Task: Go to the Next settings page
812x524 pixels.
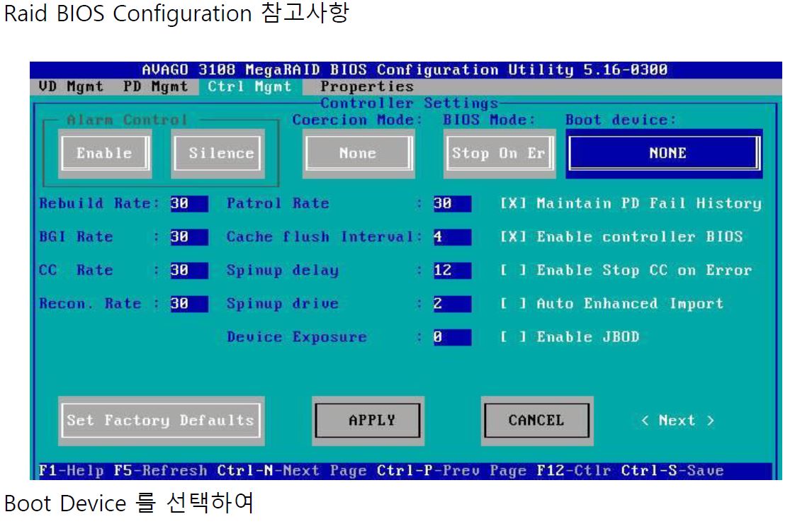Action: pyautogui.click(x=677, y=421)
